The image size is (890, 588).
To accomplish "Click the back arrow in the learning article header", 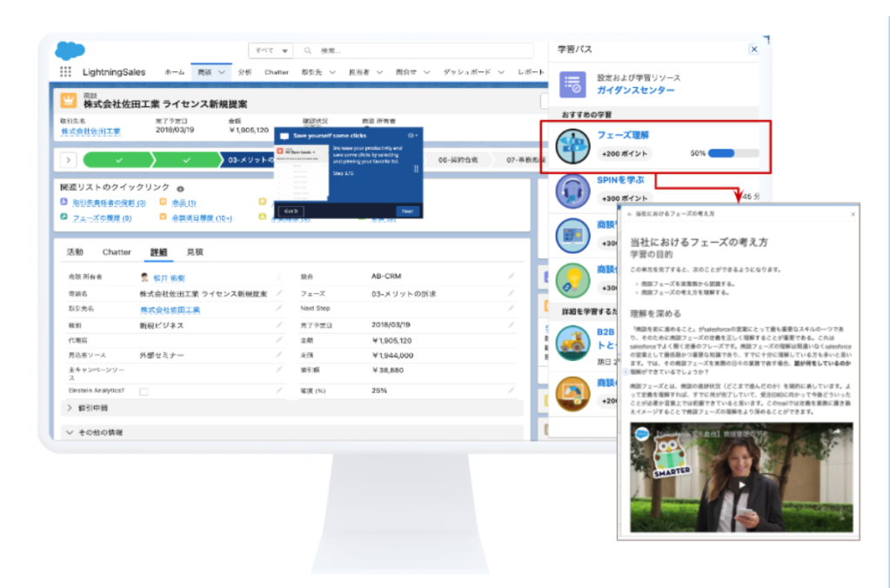I will point(630,214).
